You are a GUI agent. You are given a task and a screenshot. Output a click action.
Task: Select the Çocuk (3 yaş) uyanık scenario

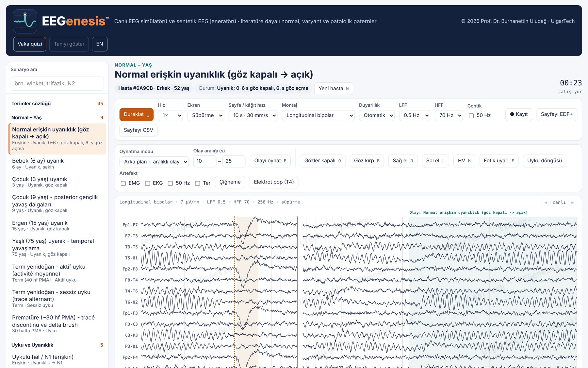pos(57,182)
